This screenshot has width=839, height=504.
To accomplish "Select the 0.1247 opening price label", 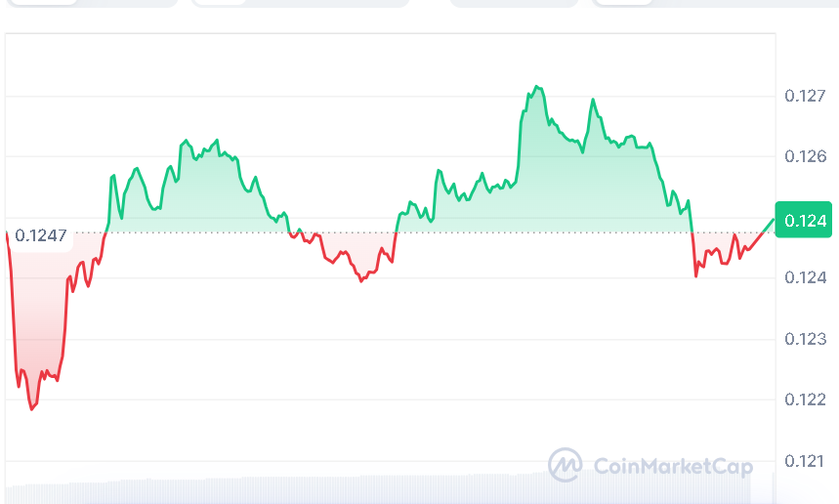I will 41,235.
